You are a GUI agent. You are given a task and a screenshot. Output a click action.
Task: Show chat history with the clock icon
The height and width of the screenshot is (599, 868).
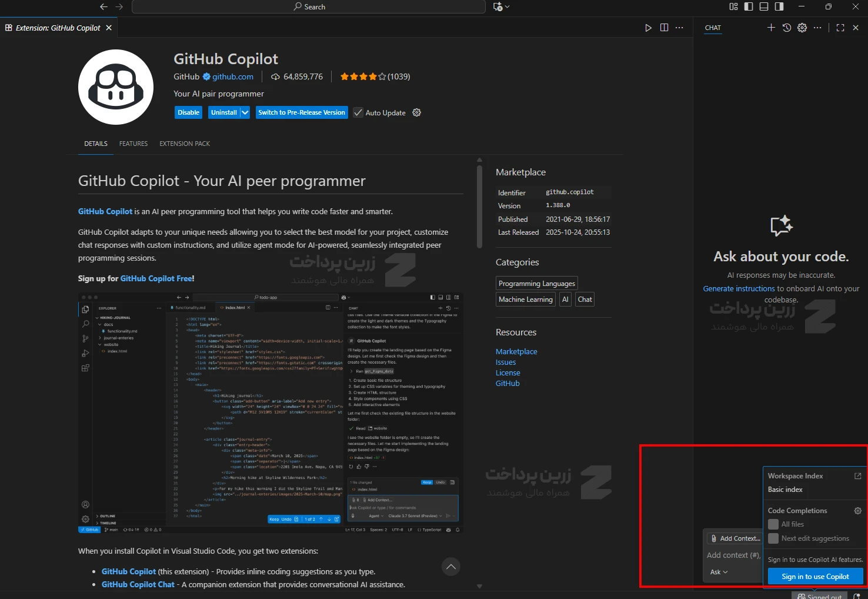click(x=786, y=27)
